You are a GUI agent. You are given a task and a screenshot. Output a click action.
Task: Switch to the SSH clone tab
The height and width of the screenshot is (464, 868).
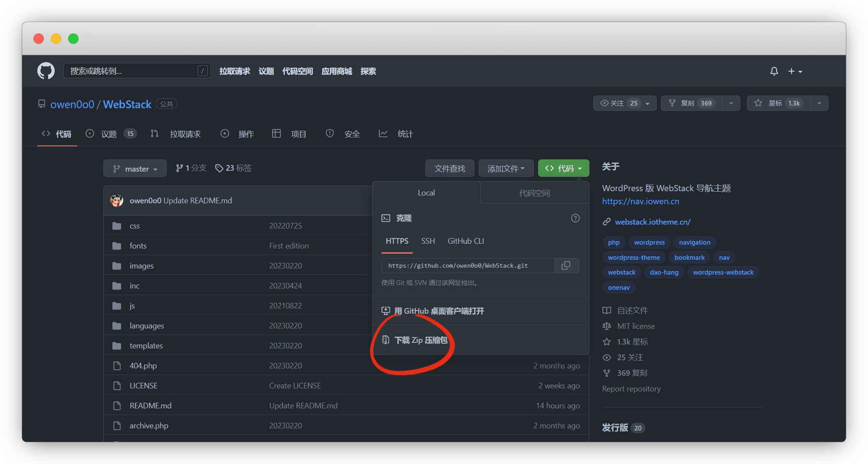pos(428,241)
